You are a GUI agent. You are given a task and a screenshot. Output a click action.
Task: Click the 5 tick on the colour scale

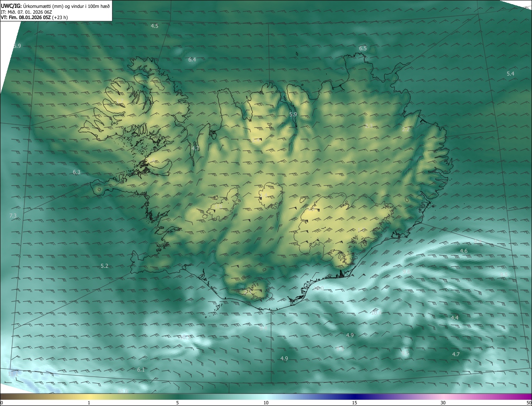click(177, 403)
